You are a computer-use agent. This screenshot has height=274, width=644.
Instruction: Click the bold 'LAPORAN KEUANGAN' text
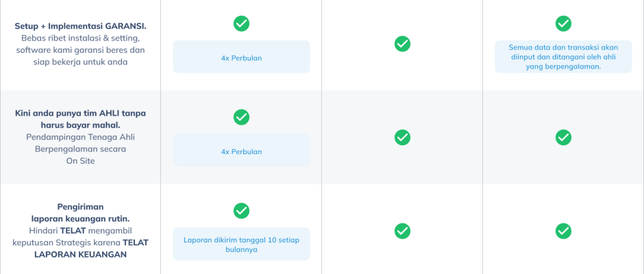point(81,254)
